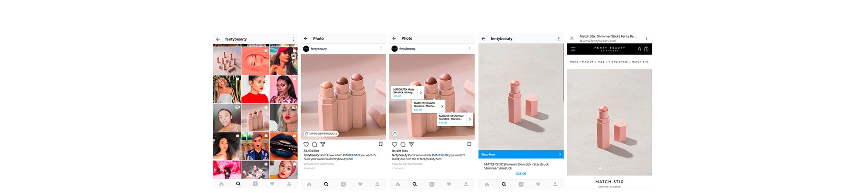This screenshot has width=868, height=193.
Task: Tap home icon under profile grid
Action: coord(222,184)
